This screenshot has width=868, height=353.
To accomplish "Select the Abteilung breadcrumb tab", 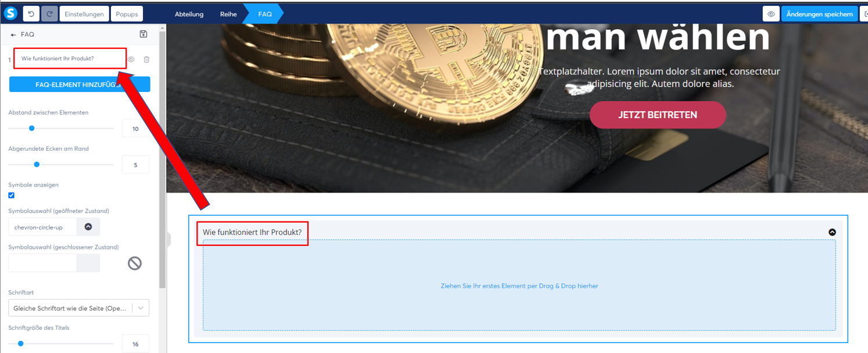I will [x=189, y=14].
